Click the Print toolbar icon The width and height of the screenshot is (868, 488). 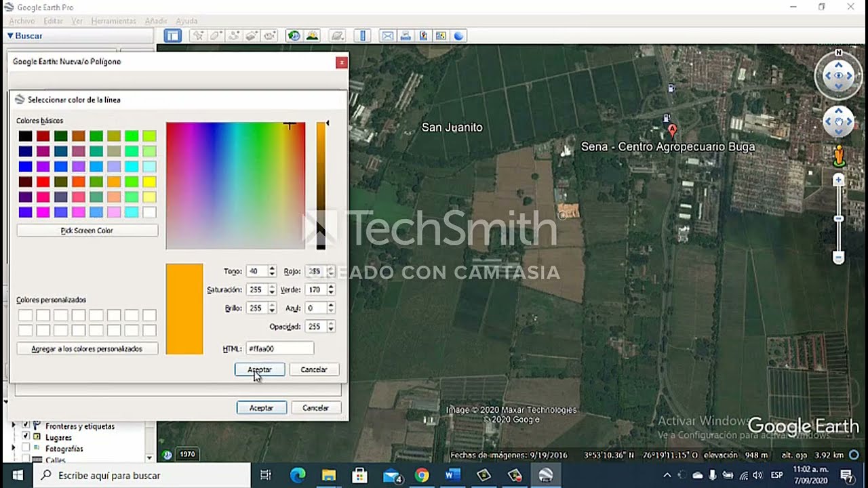[405, 36]
